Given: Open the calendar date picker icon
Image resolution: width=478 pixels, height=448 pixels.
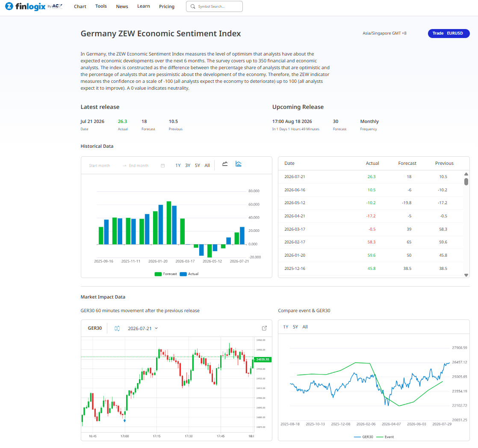Looking at the screenshot, I should tap(163, 166).
